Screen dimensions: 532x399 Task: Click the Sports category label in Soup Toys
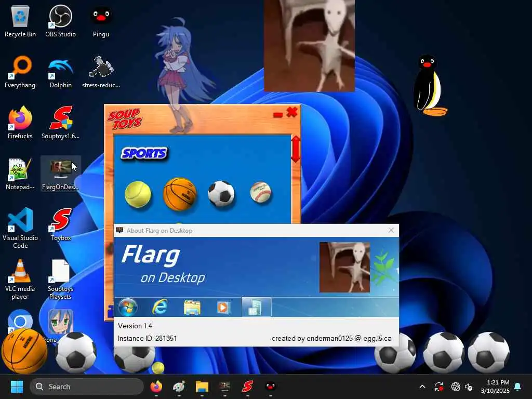(x=144, y=153)
